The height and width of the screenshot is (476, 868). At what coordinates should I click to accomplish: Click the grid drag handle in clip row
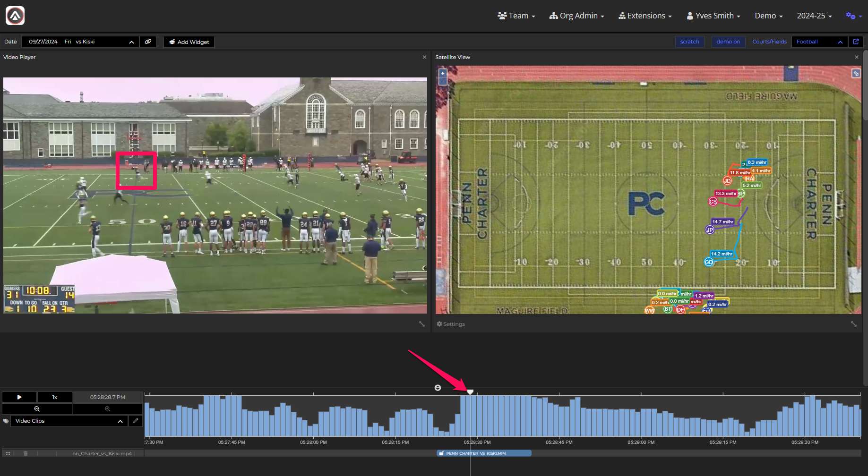pos(8,453)
